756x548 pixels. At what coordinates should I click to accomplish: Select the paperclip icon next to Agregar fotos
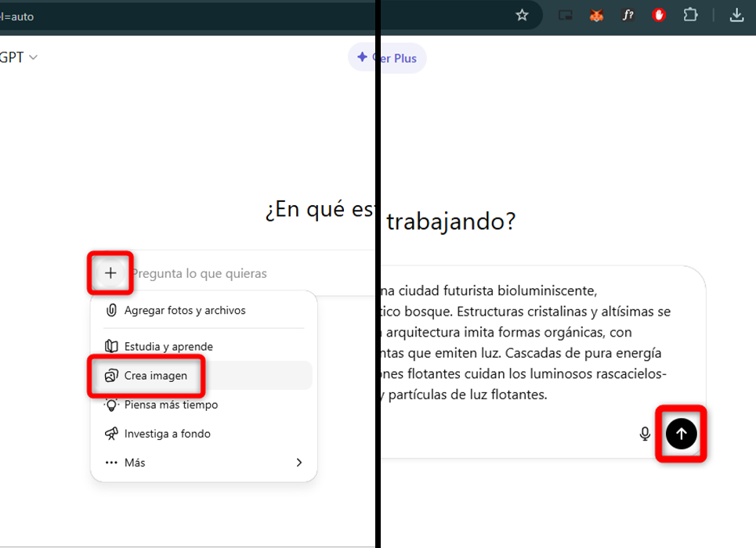(x=111, y=310)
